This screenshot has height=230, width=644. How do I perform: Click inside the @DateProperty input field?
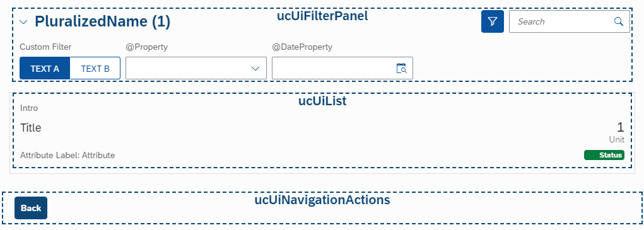point(342,68)
